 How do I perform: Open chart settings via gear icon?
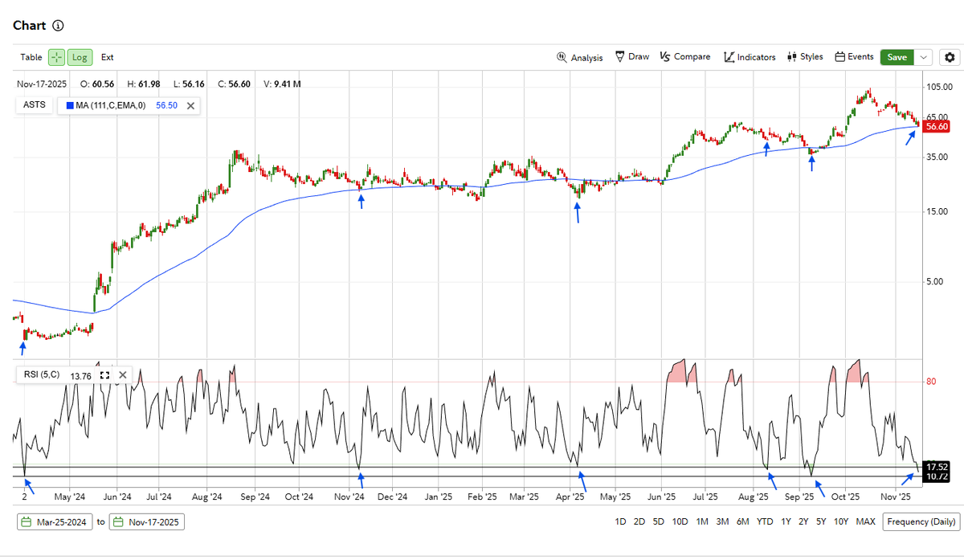click(x=949, y=57)
